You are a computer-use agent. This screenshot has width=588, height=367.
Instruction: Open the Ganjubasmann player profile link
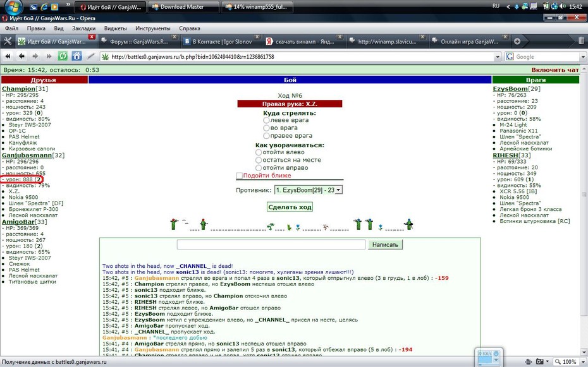pos(27,155)
